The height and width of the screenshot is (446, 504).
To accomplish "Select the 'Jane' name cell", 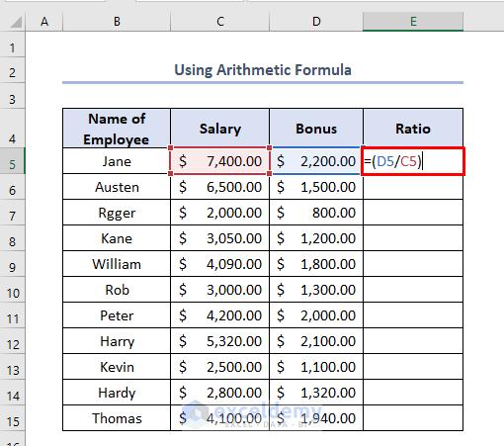I will tap(117, 161).
